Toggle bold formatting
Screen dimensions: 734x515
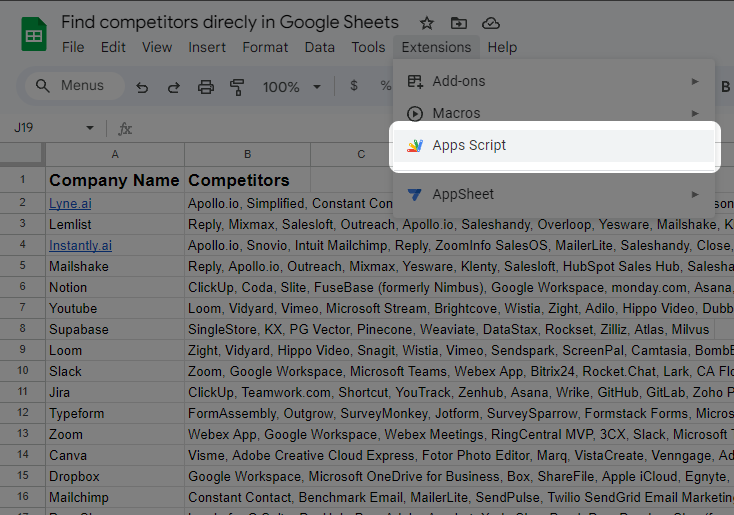pos(725,87)
